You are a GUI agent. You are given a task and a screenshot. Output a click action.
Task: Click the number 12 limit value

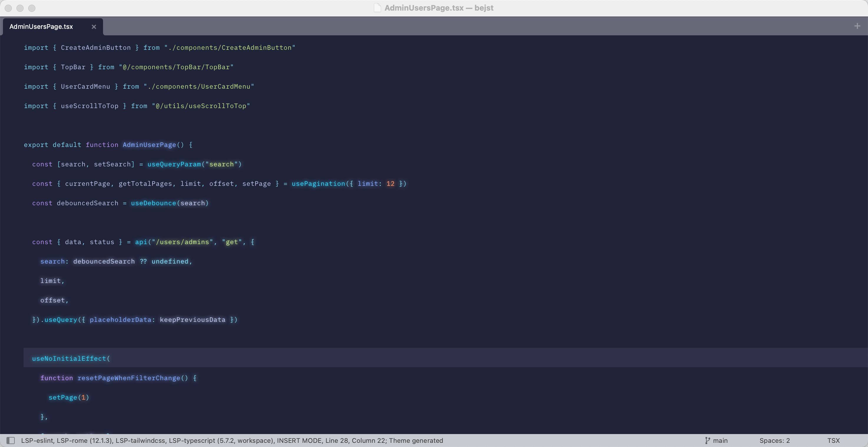[390, 183]
